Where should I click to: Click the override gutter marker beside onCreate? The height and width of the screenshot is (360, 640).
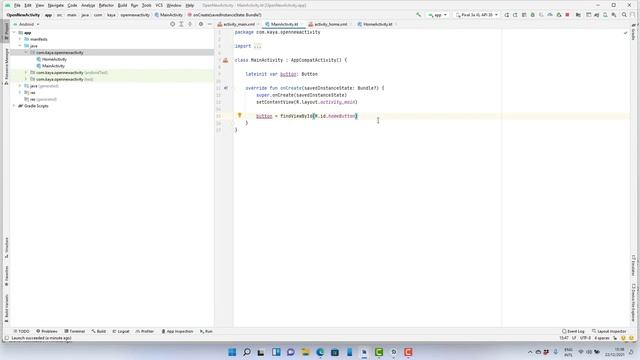[x=226, y=88]
